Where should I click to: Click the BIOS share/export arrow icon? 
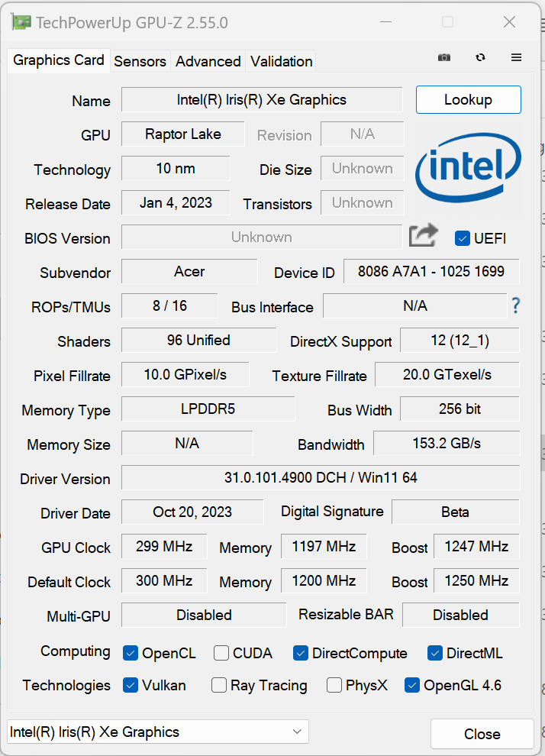coord(423,236)
